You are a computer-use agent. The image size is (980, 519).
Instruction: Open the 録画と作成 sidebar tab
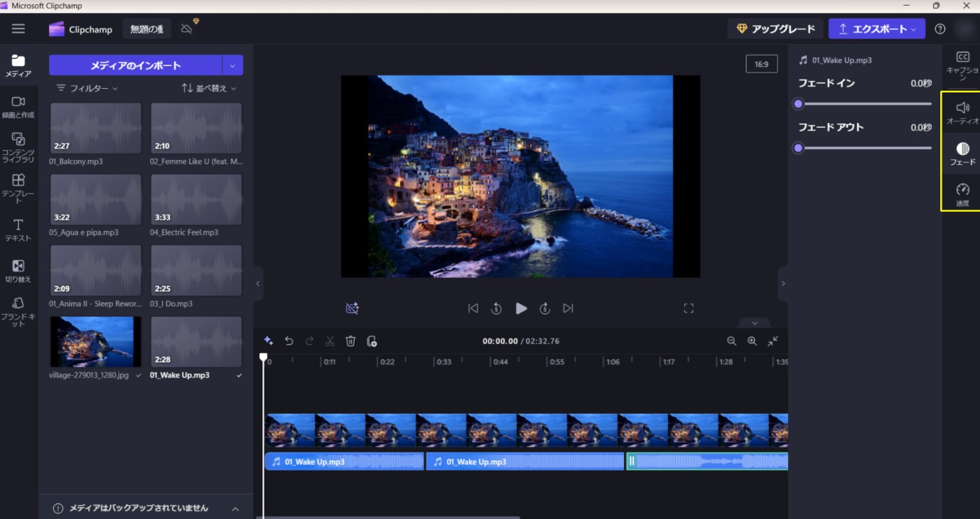pyautogui.click(x=18, y=107)
